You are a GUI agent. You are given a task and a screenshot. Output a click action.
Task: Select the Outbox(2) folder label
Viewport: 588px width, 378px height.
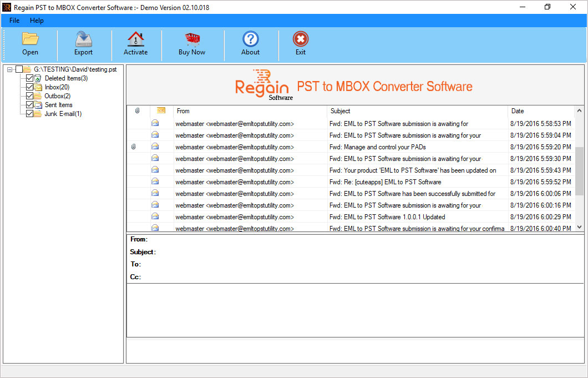pos(57,95)
